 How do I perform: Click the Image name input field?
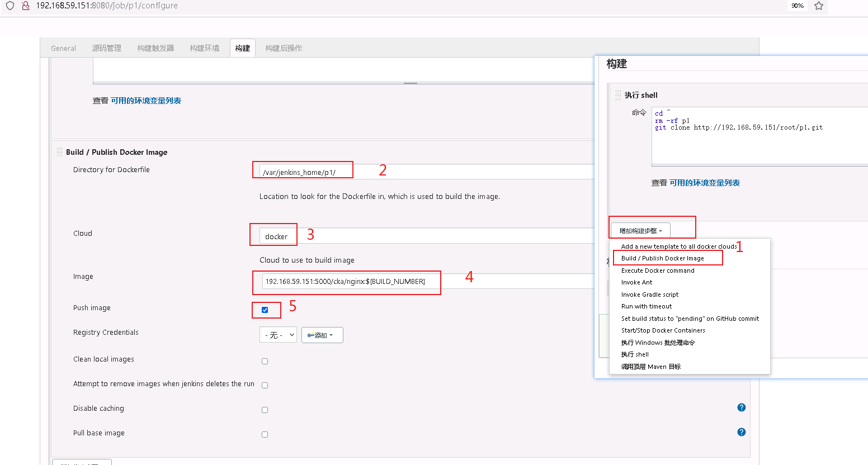point(428,281)
